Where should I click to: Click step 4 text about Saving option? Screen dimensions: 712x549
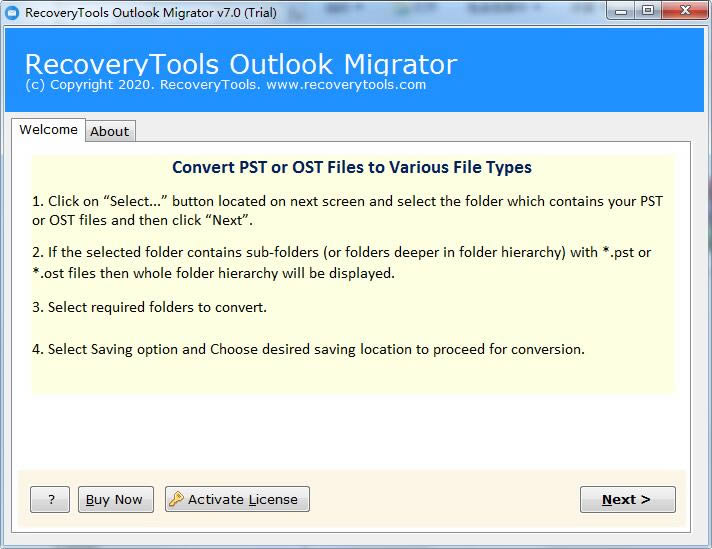click(x=308, y=349)
